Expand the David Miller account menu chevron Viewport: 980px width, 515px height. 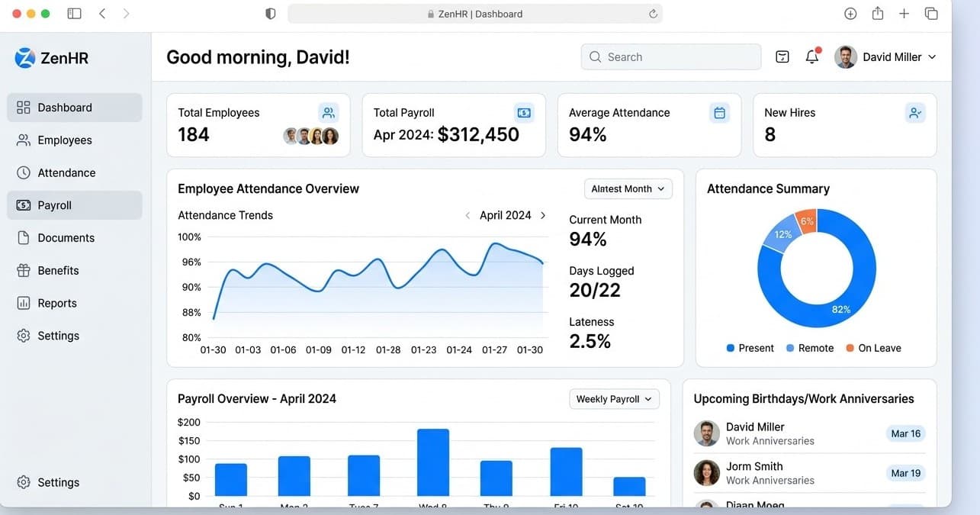click(932, 57)
